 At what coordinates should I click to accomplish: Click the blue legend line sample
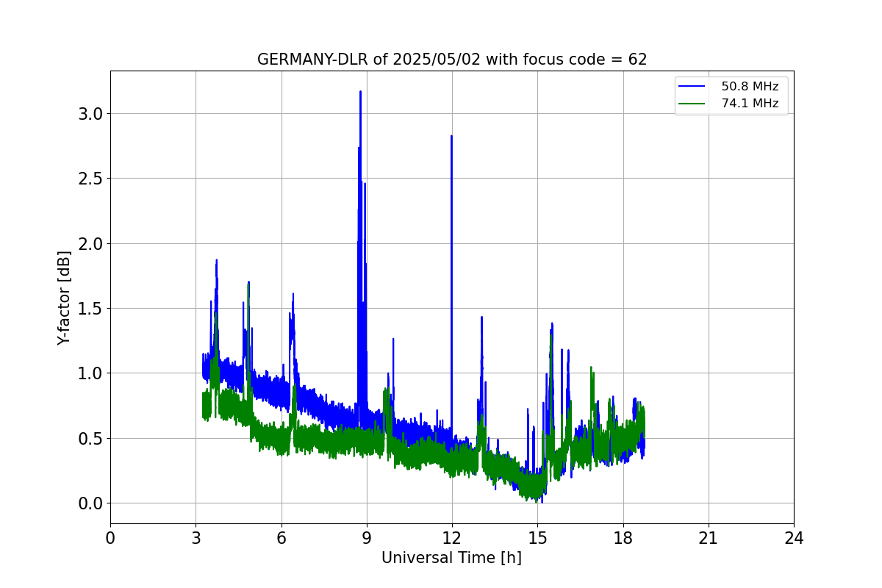pos(693,87)
